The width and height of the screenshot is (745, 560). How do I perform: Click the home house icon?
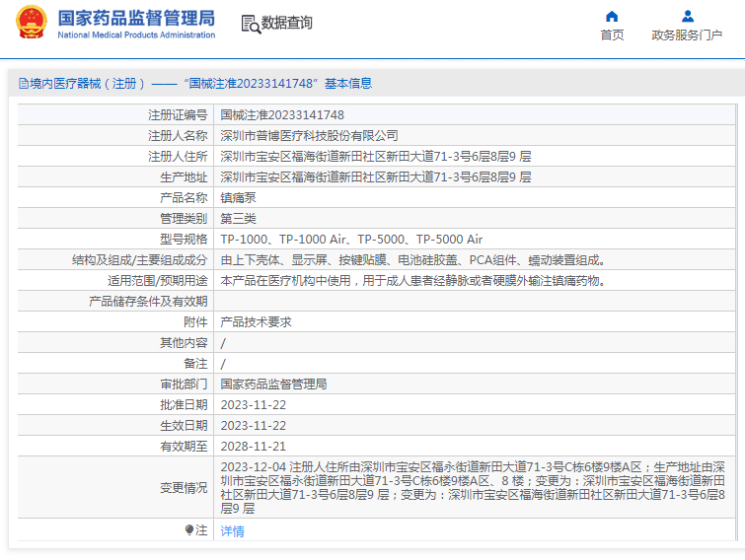[612, 17]
